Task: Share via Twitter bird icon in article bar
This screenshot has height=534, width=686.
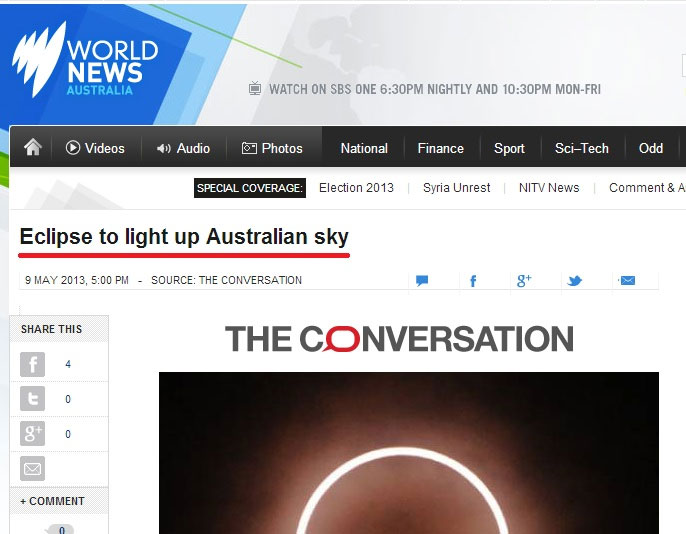Action: pos(574,280)
